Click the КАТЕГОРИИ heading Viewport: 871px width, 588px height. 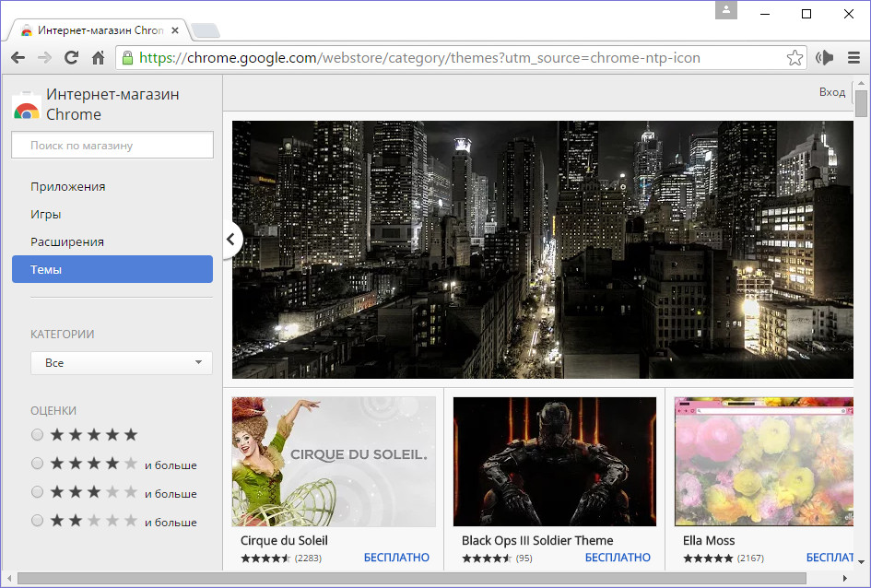[x=63, y=335]
